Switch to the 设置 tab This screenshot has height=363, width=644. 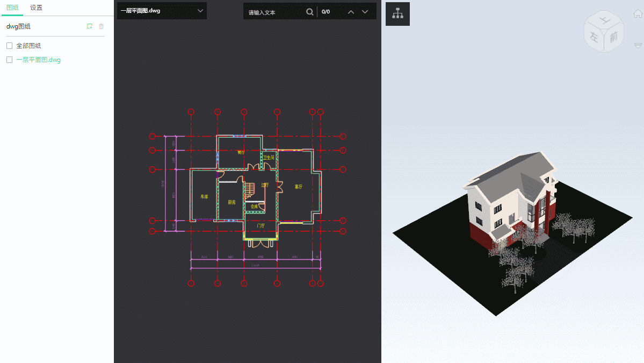[x=36, y=8]
